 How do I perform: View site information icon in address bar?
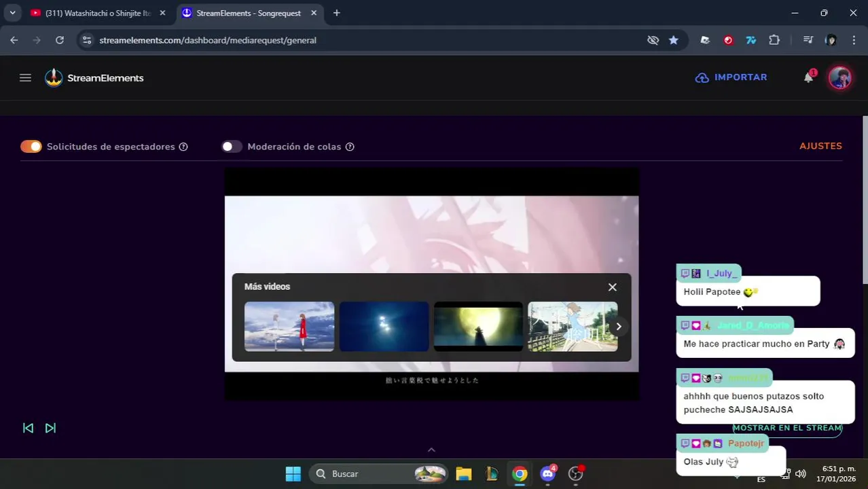(x=86, y=40)
